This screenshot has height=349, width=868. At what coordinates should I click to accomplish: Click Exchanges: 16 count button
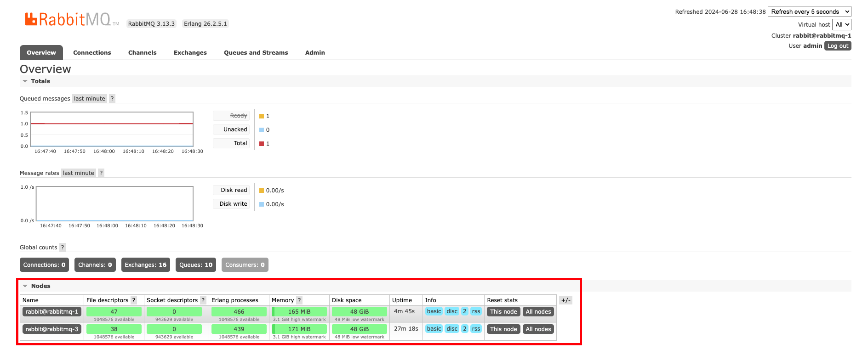pyautogui.click(x=146, y=265)
